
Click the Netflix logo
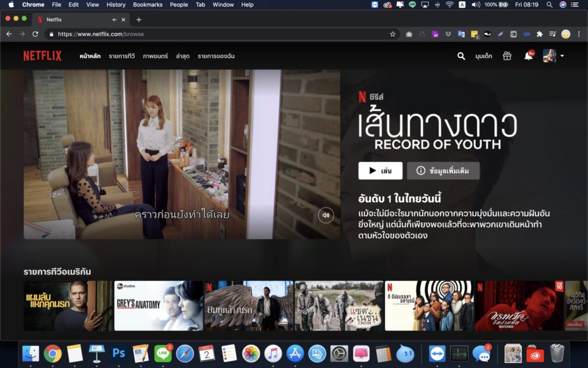point(42,56)
